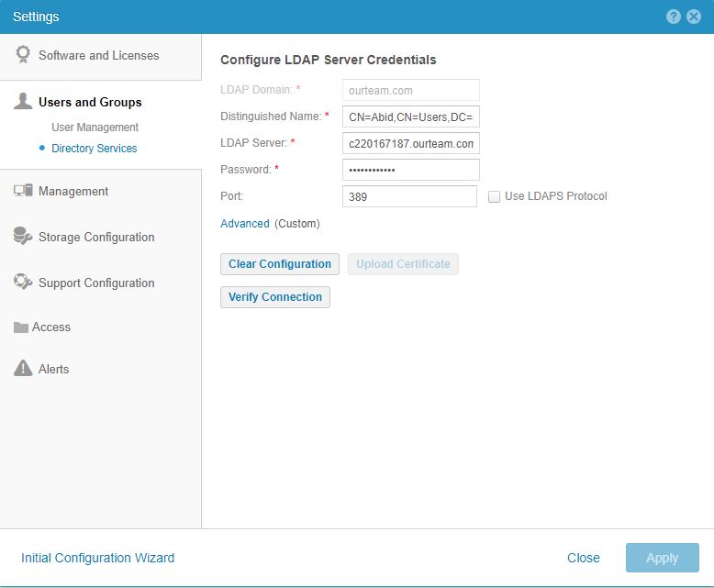The image size is (714, 588).
Task: Open User Management sub-item
Action: 95,128
